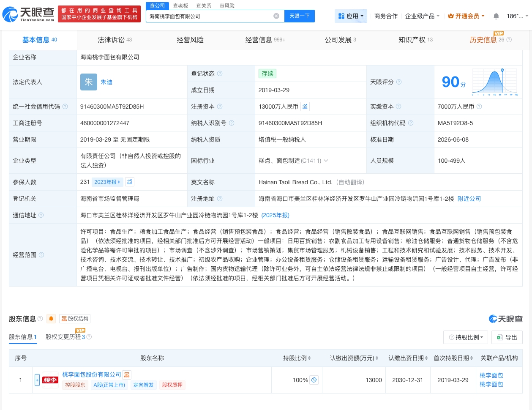Click the orange alert bell next to 股东信息
The width and height of the screenshot is (532, 410).
(51, 319)
